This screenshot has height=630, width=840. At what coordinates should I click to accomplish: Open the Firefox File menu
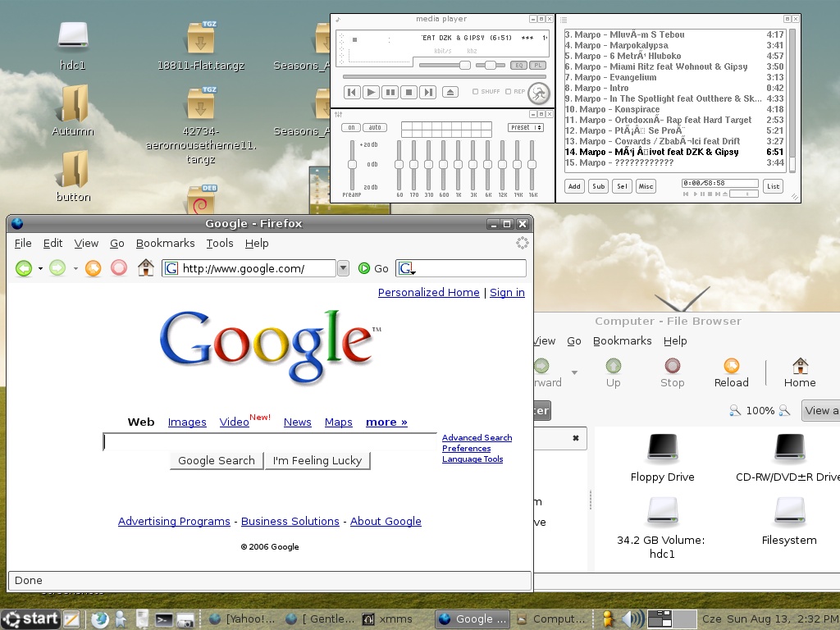tap(22, 243)
